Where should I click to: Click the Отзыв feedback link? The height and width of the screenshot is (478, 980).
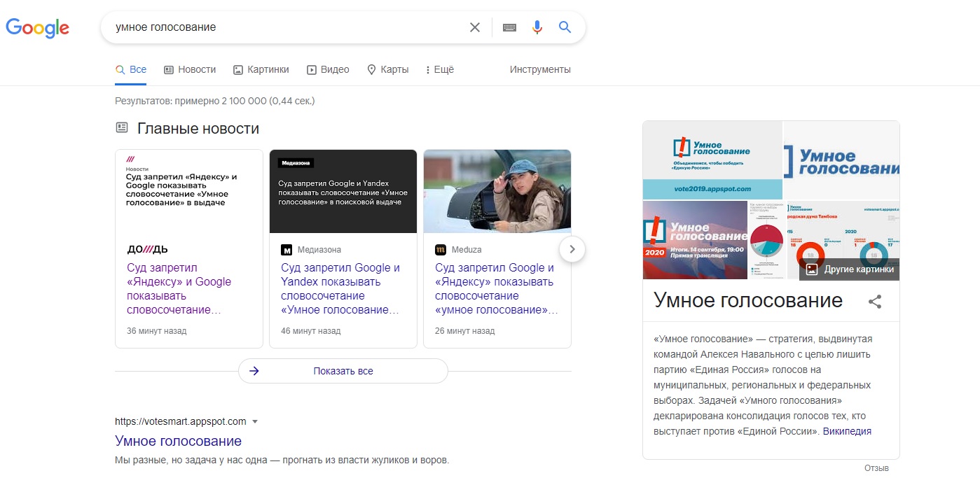[x=876, y=468]
